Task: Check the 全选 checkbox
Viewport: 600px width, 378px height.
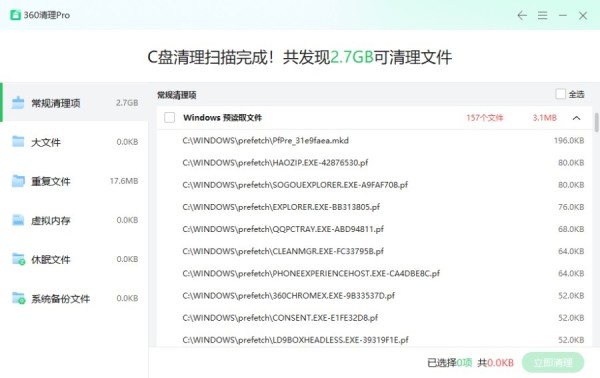Action: (x=561, y=94)
